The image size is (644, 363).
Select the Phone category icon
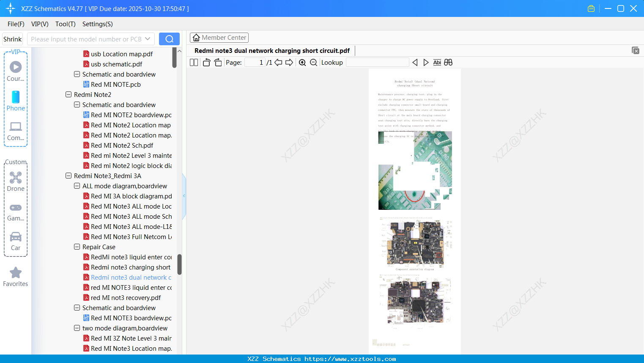pos(16,101)
